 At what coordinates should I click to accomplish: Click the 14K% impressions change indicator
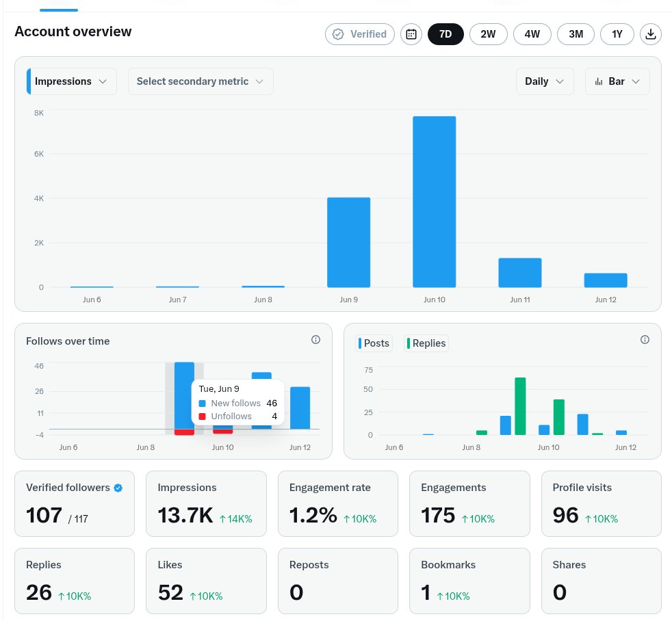(235, 519)
